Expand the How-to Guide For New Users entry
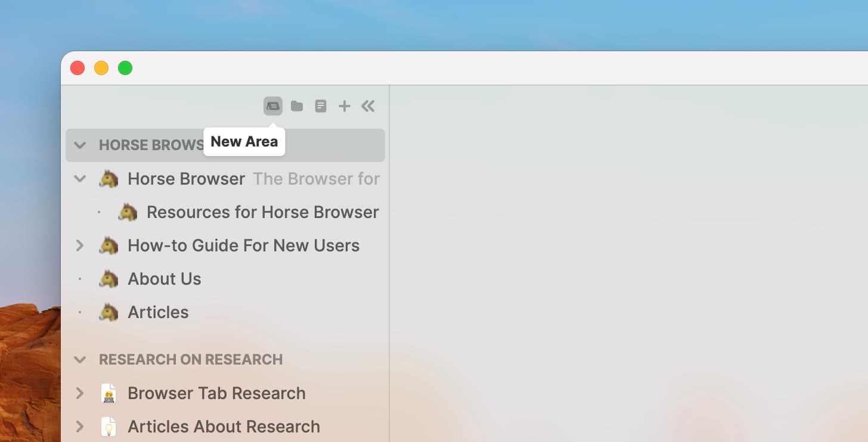This screenshot has height=442, width=868. coord(80,245)
